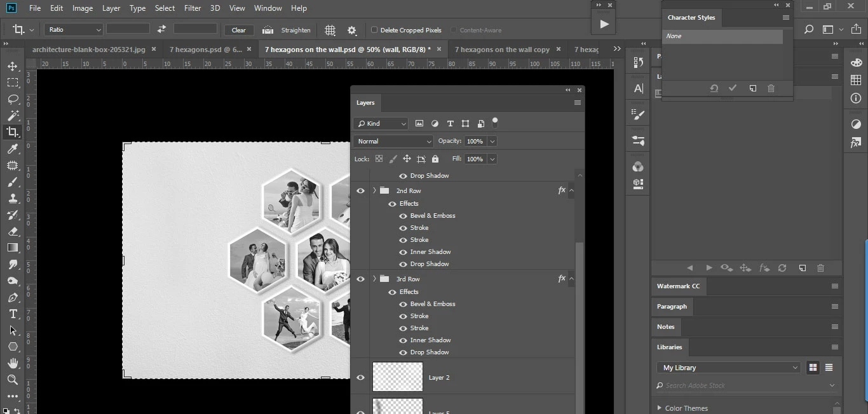
Task: Hide Layer 2 visibility eye
Action: coord(360,378)
